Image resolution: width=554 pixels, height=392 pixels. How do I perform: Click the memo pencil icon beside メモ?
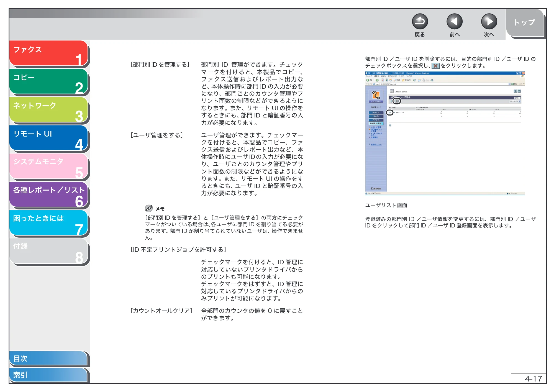coord(149,208)
